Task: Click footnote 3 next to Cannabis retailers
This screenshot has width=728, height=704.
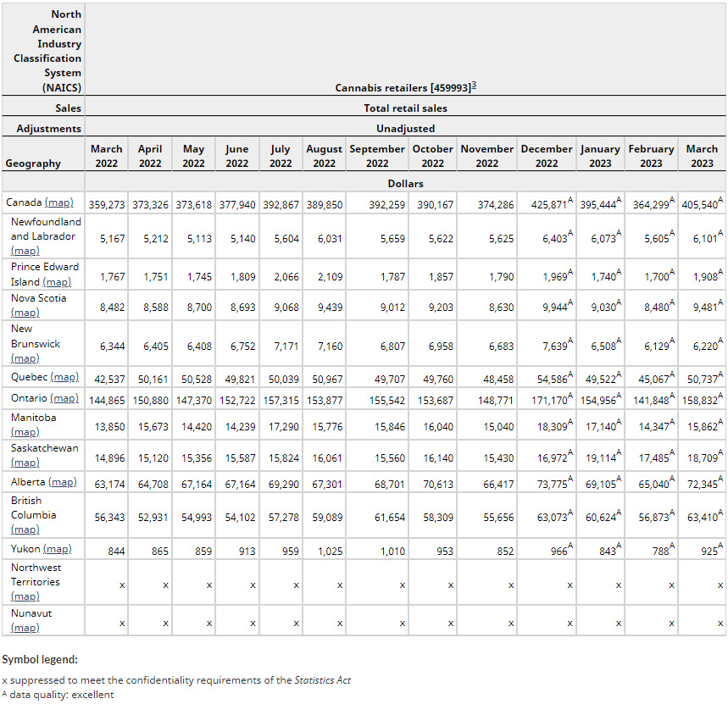Action: click(x=472, y=86)
